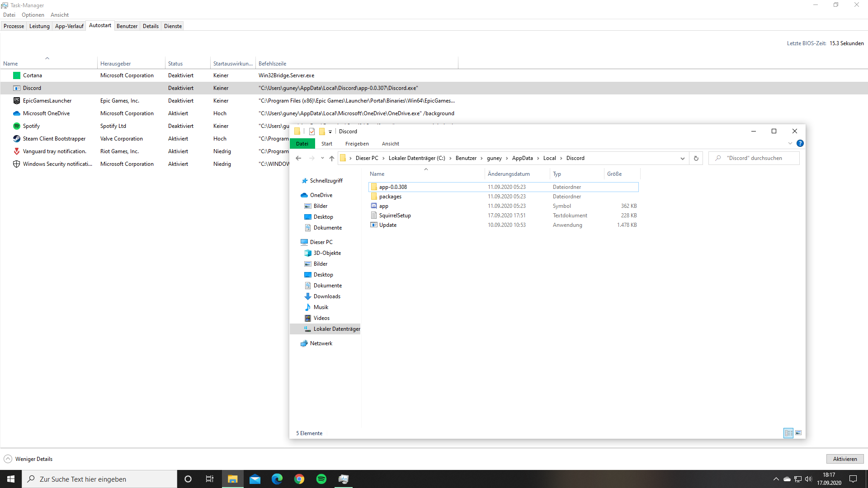Click the app-0.0.308 folder icon
The height and width of the screenshot is (488, 868).
coord(374,187)
